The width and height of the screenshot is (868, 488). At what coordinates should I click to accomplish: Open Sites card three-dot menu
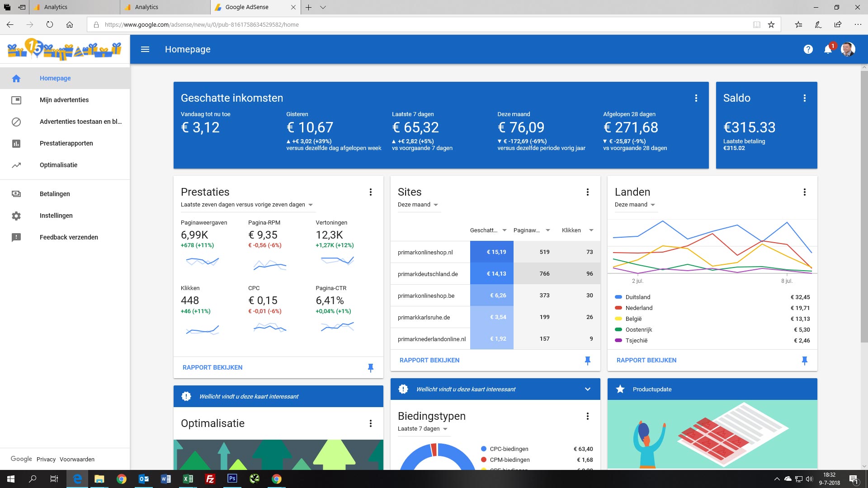tap(588, 192)
